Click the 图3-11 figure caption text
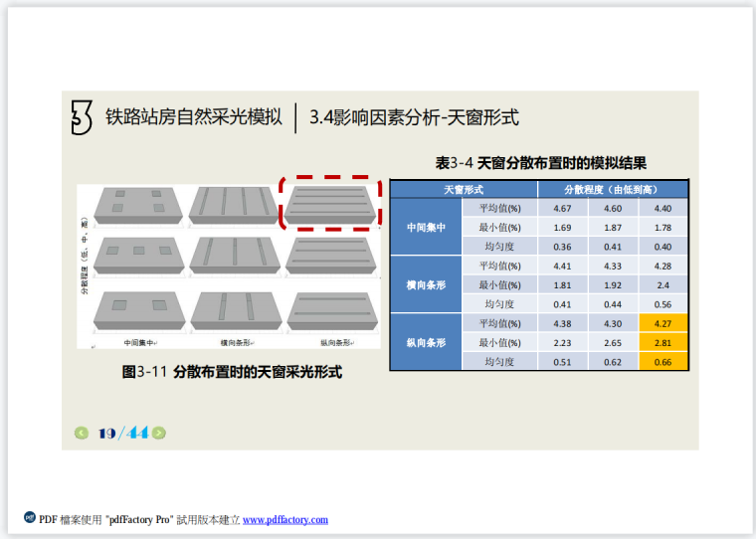Image resolution: width=756 pixels, height=539 pixels. tap(232, 372)
